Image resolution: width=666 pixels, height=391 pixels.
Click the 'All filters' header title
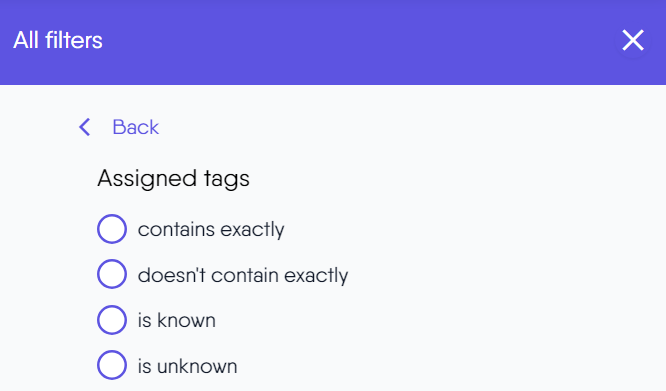coord(58,40)
